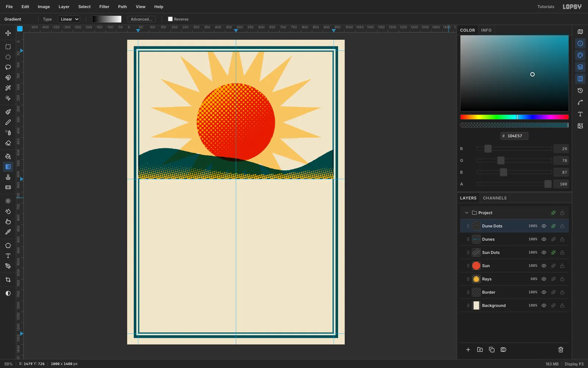588x368 pixels.
Task: Delete layer with the trash icon
Action: tap(561, 350)
